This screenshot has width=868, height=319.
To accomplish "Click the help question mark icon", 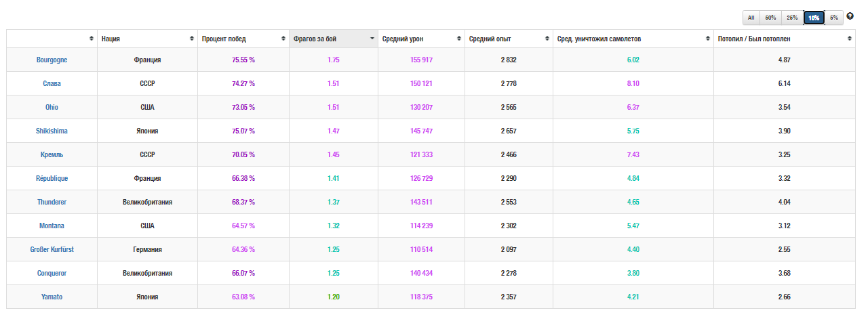I will click(x=850, y=16).
